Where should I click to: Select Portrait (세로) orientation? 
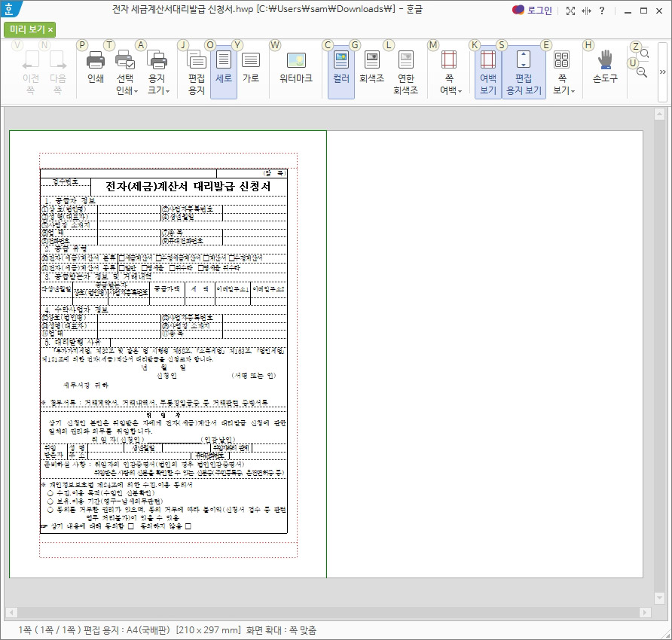coord(223,72)
